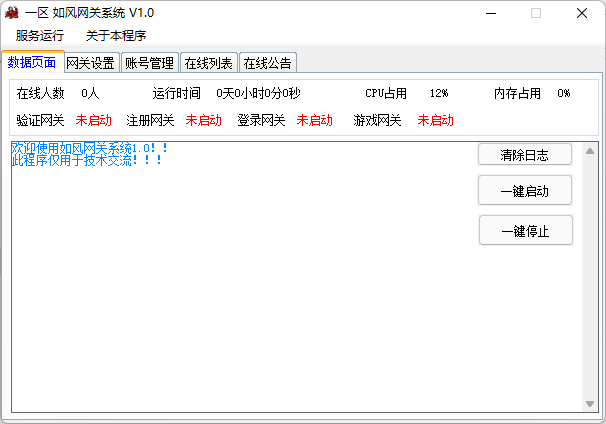Click the welcome message in the log area

(x=90, y=148)
